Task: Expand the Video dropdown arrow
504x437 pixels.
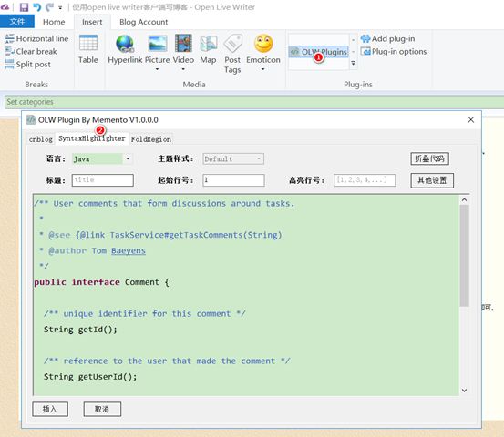Action: [183, 69]
